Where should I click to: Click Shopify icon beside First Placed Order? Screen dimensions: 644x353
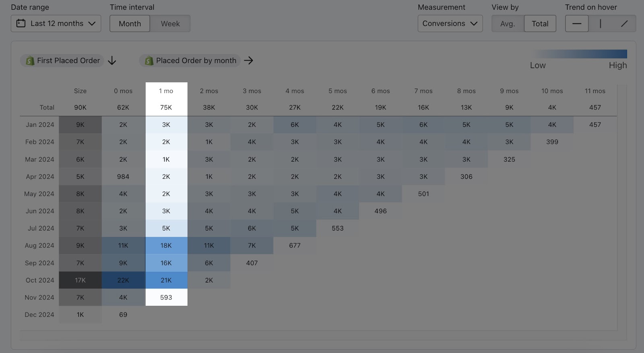tap(30, 61)
